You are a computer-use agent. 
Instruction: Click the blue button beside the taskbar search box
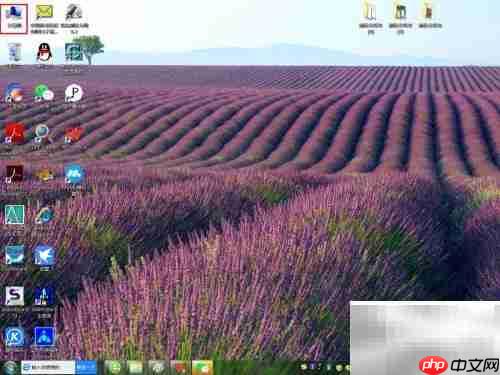[x=86, y=367]
